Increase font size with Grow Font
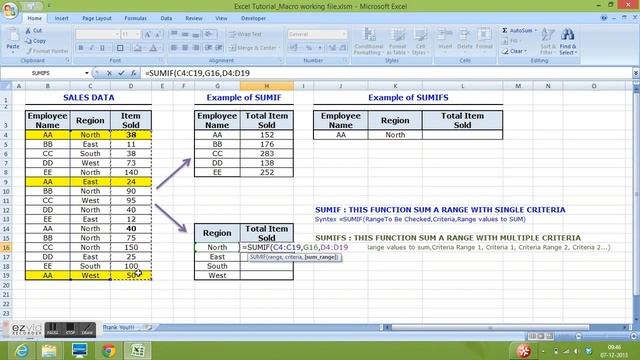 pyautogui.click(x=148, y=35)
